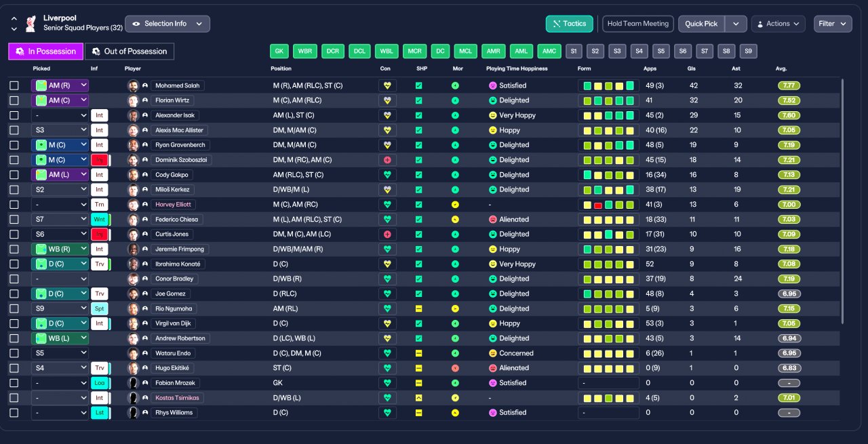The width and height of the screenshot is (868, 444).
Task: Click the average rating badge 7.77 for Salah
Action: (789, 86)
